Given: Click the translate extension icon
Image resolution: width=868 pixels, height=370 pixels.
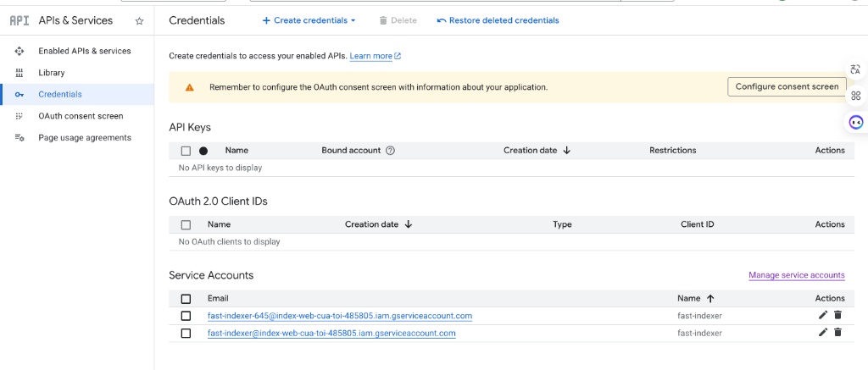Looking at the screenshot, I should (x=856, y=69).
